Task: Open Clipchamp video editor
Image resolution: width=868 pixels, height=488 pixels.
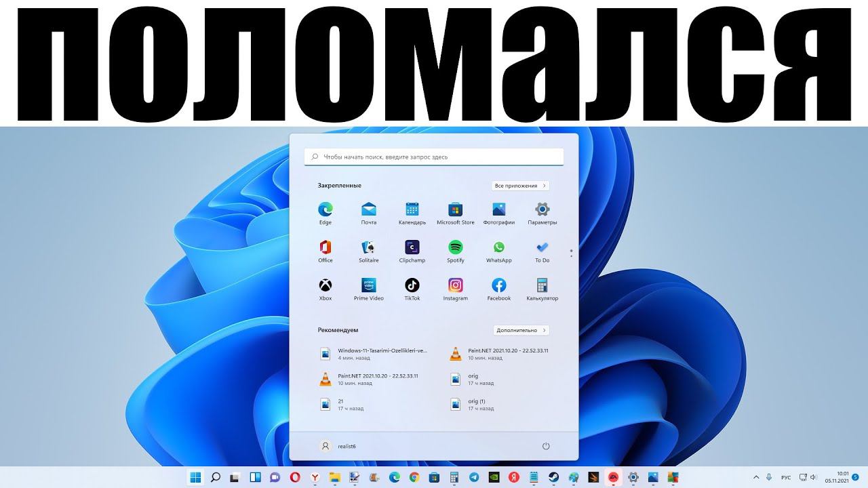Action: pyautogui.click(x=412, y=251)
